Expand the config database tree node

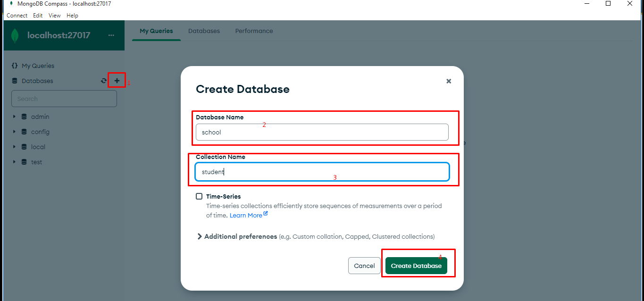coord(15,132)
